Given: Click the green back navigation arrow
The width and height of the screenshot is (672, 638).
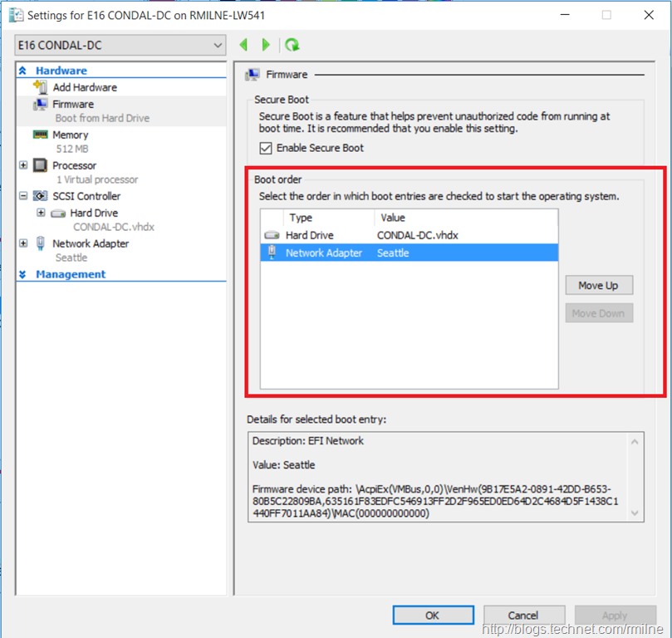Looking at the screenshot, I should coord(243,45).
